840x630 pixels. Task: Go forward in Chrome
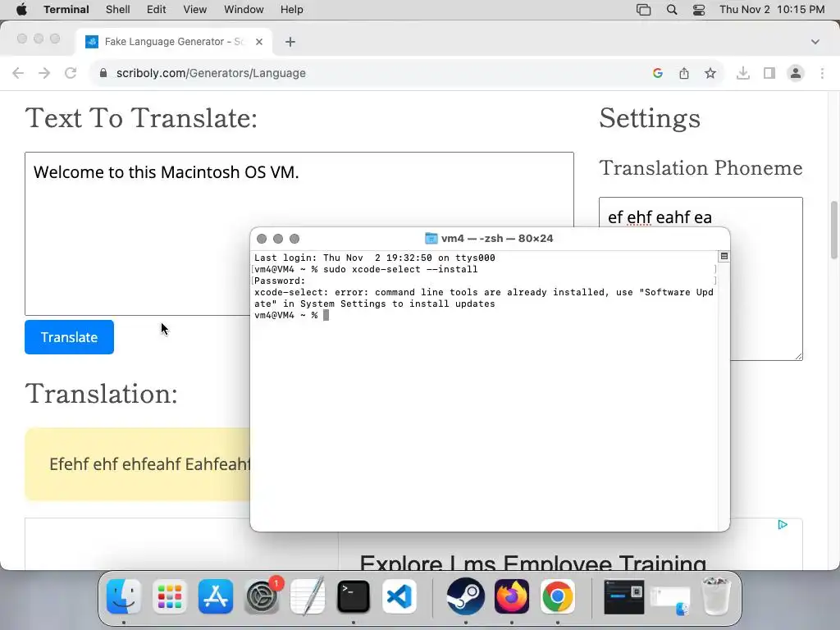pos(44,73)
